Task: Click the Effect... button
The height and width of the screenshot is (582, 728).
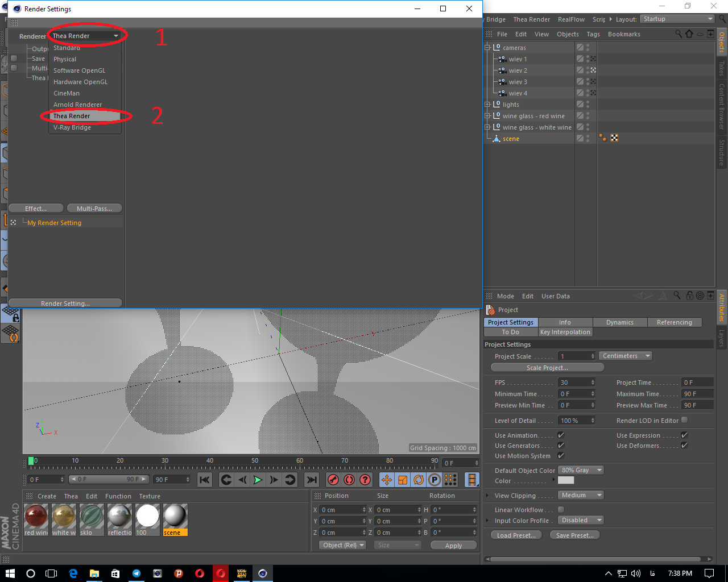Action: [x=36, y=209]
